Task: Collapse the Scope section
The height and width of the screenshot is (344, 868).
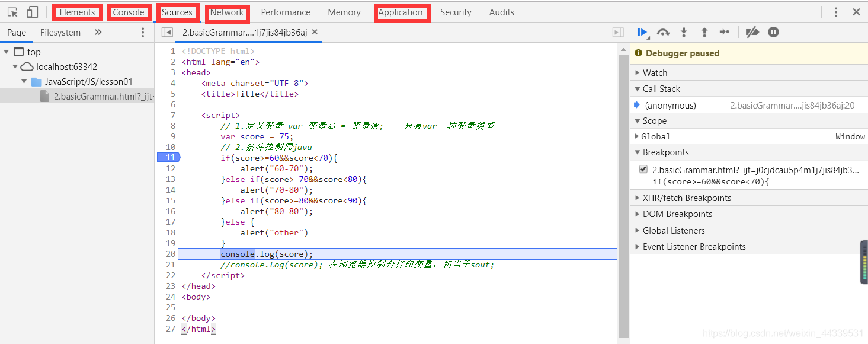Action: coord(749,120)
